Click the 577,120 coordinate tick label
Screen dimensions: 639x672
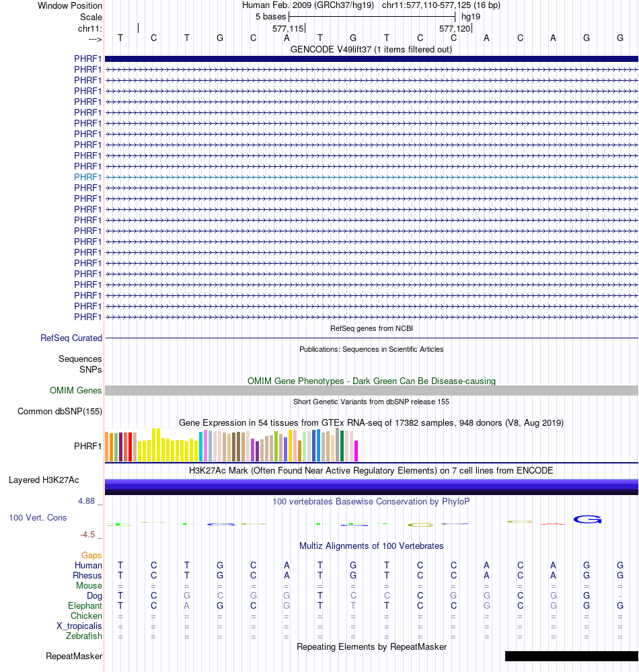click(x=454, y=29)
